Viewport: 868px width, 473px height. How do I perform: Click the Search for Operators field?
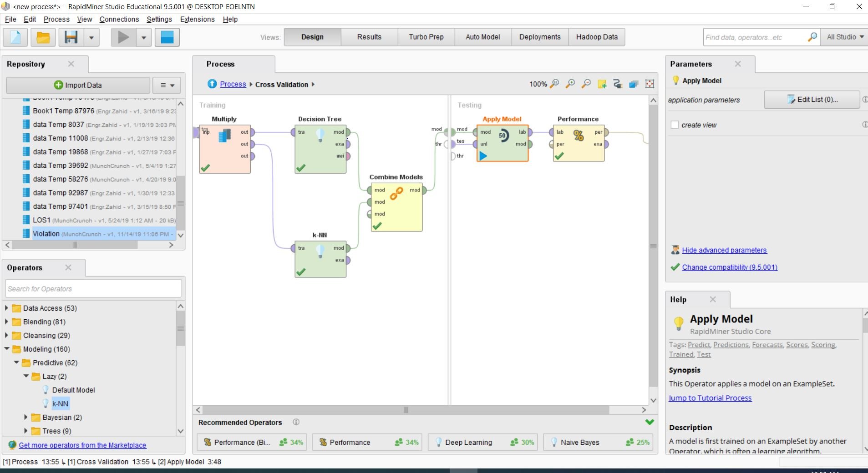click(94, 289)
